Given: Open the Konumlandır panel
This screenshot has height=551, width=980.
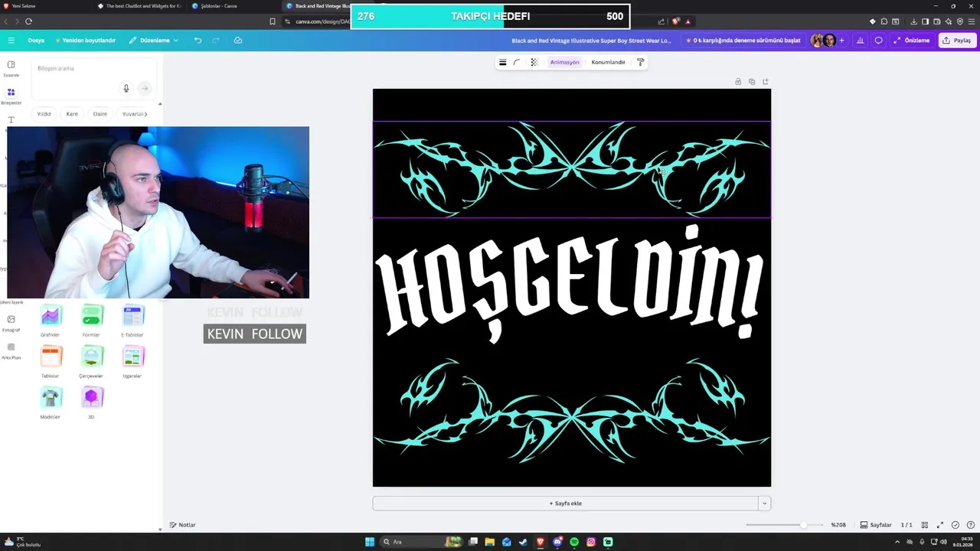Looking at the screenshot, I should (608, 62).
